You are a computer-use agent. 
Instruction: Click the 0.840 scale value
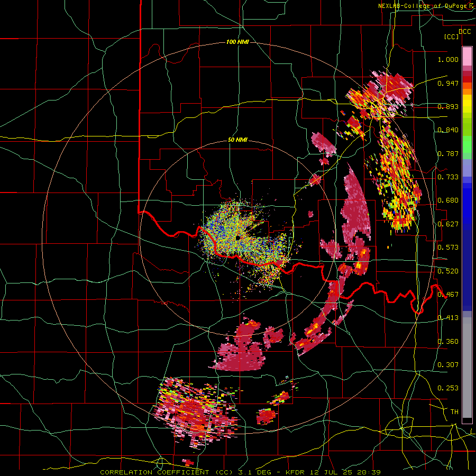click(448, 130)
